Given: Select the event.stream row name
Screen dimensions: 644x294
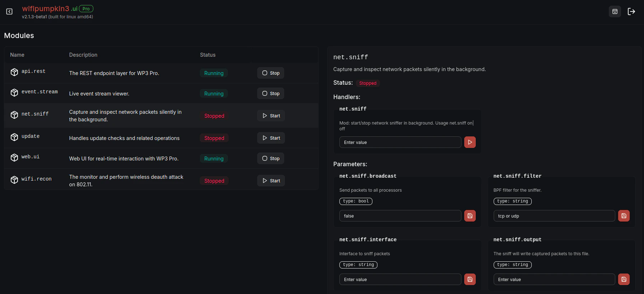Looking at the screenshot, I should point(39,92).
